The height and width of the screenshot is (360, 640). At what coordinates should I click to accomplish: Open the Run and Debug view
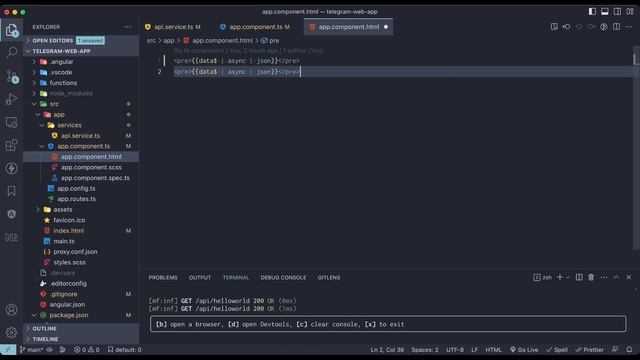[x=11, y=99]
